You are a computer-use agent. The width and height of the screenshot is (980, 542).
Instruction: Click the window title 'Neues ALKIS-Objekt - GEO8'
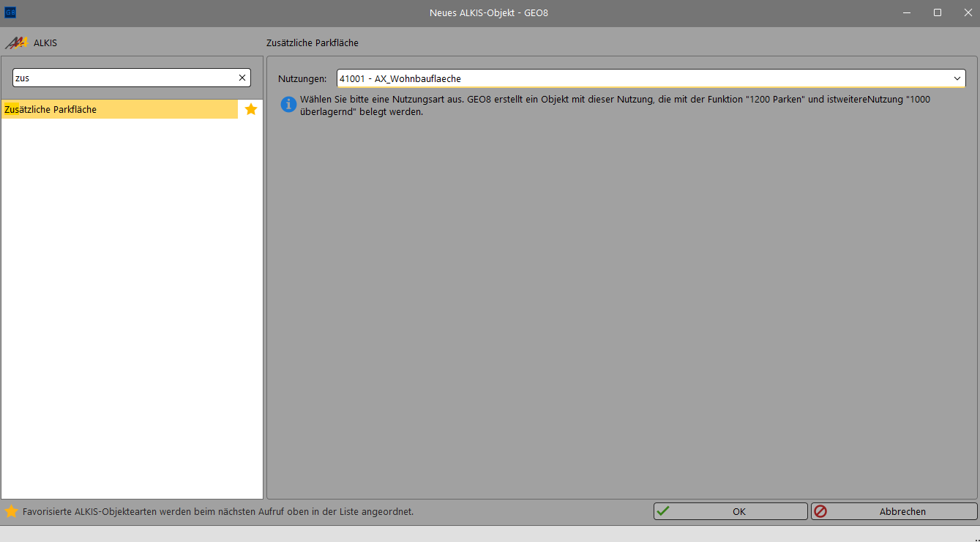point(489,13)
